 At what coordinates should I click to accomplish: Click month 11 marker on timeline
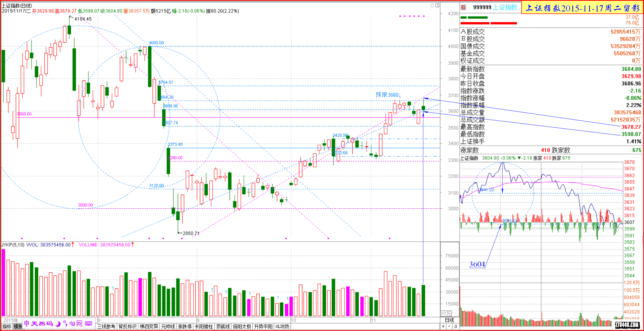click(x=373, y=320)
